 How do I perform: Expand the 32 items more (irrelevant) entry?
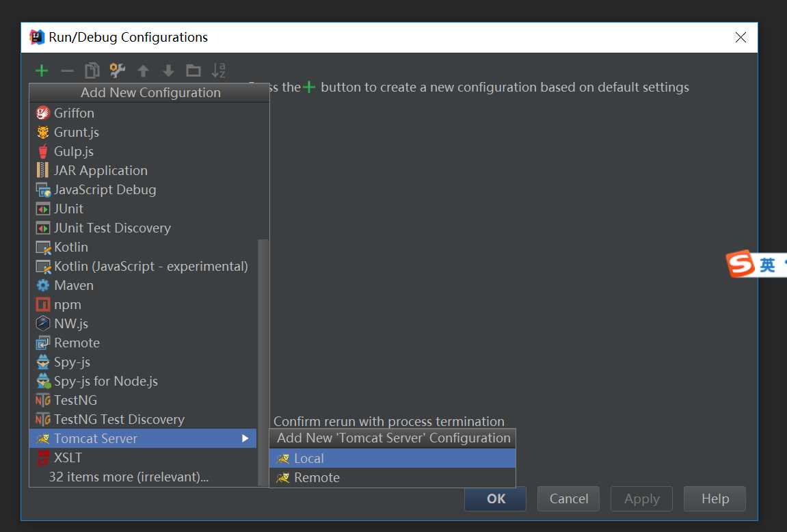click(x=143, y=477)
